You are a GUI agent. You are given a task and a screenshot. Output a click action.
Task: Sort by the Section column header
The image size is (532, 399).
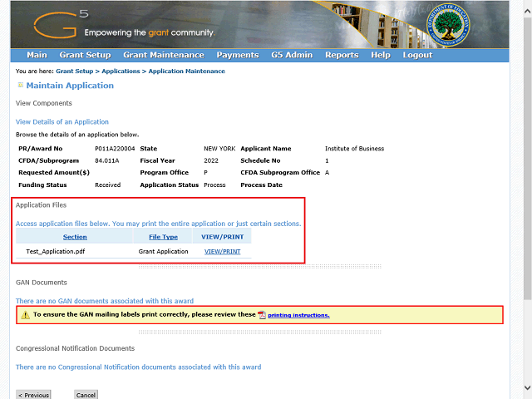pos(75,237)
